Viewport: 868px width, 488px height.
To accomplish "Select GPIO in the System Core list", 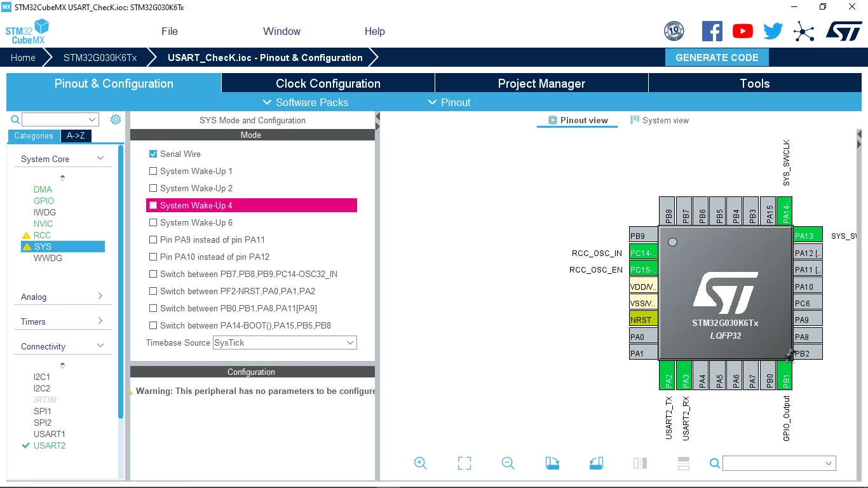I will point(44,201).
